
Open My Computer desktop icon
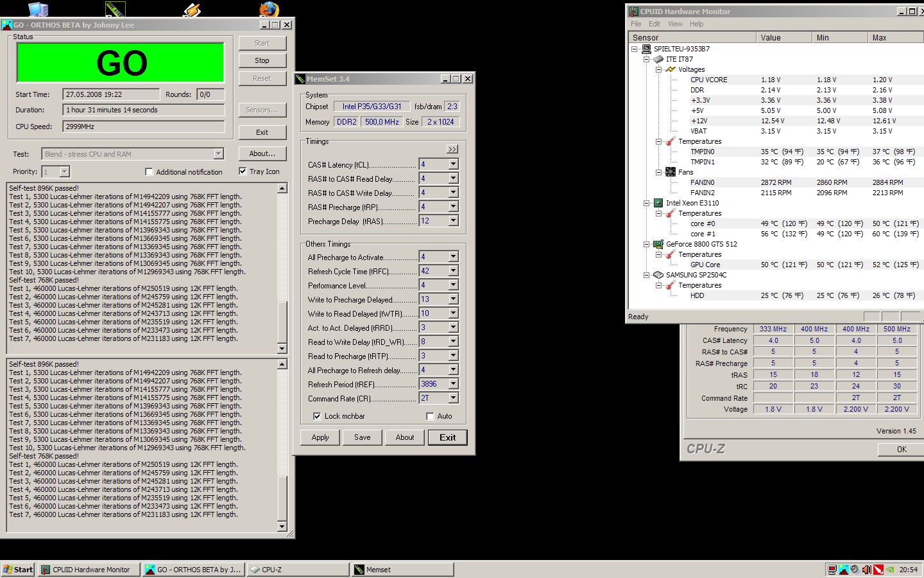(x=38, y=9)
